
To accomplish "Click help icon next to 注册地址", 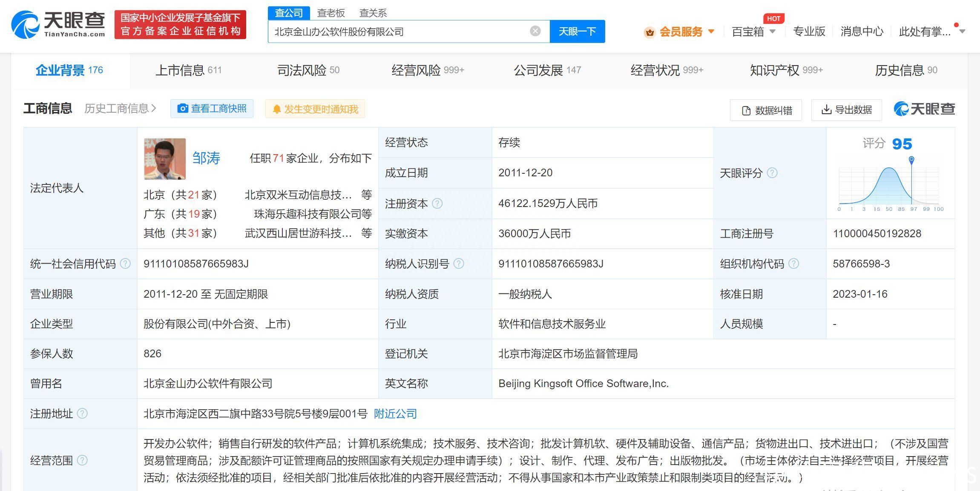I will tap(82, 413).
